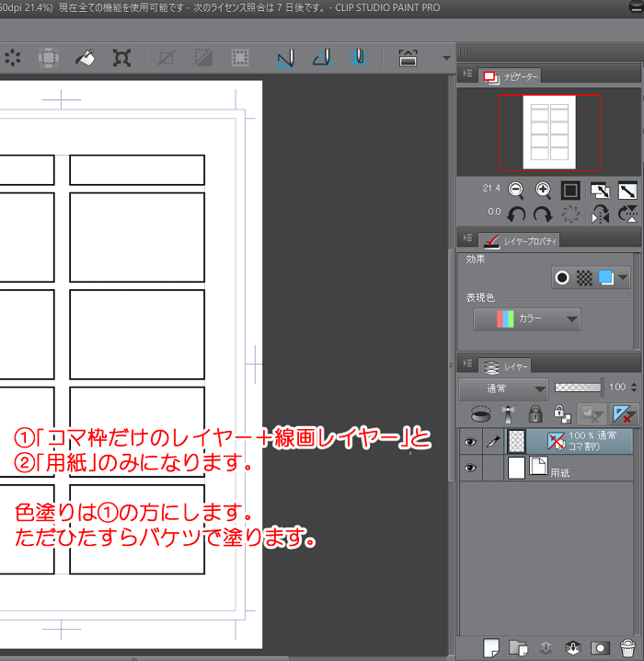Expand the effect options dropdown arrow
This screenshot has width=644, height=661.
tap(624, 277)
